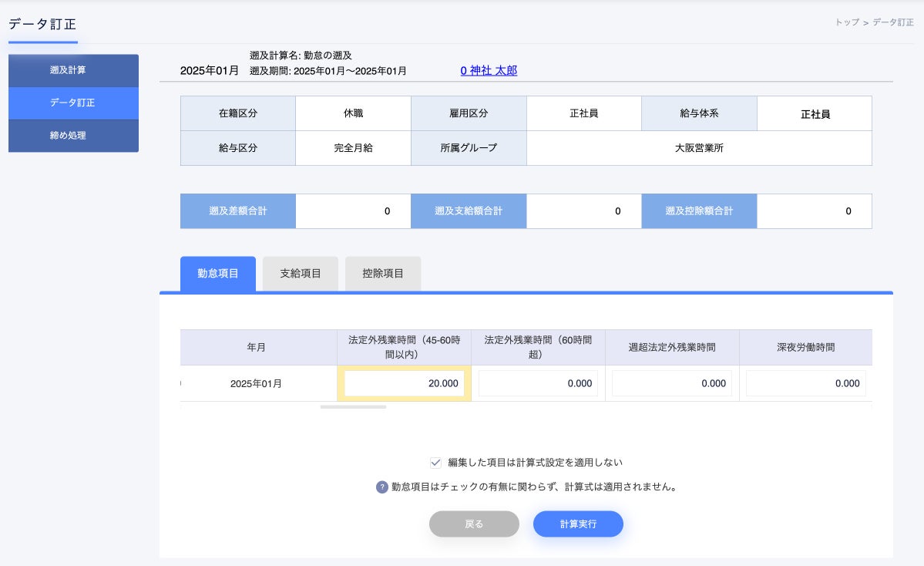The image size is (924, 566).
Task: Click the 深夜労働時間 input field
Action: [805, 383]
